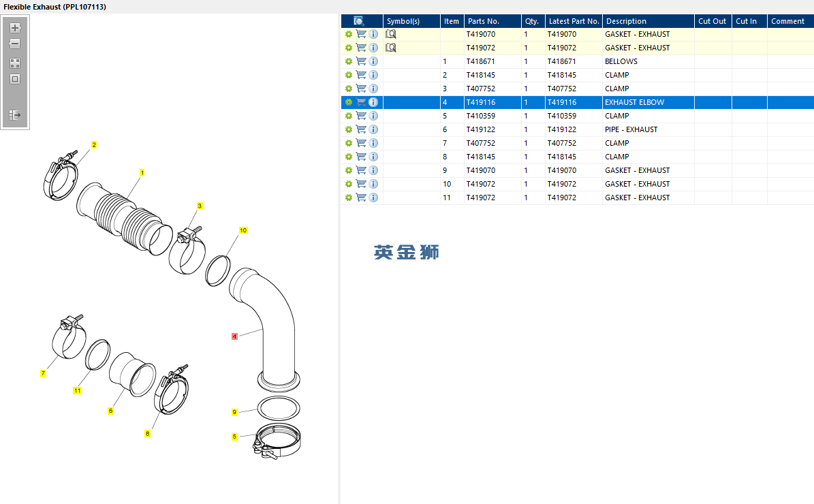
Task: Show info for EXHAUST ELBOW row
Action: click(x=373, y=102)
